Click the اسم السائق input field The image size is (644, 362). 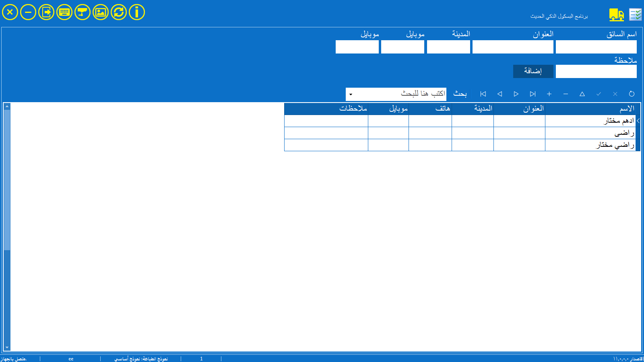[x=596, y=47]
